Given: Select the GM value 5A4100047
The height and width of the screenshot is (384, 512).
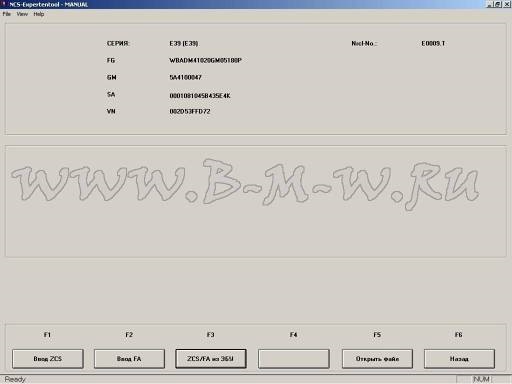Looking at the screenshot, I should [x=185, y=77].
